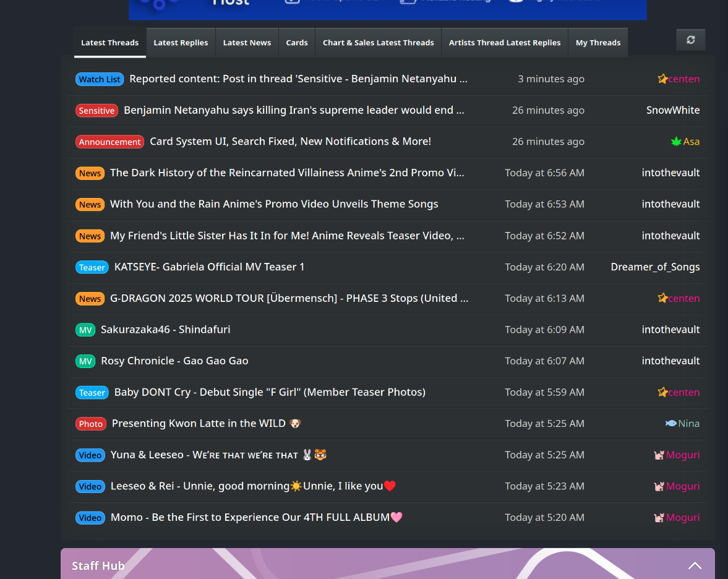
Task: Open Chart & Sales Latest Threads tab
Action: coord(379,43)
